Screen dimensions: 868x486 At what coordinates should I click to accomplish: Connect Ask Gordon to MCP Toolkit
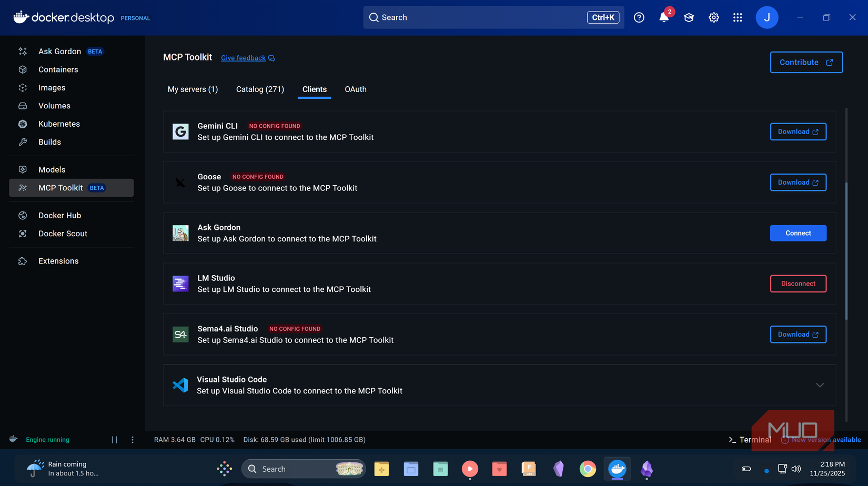pos(798,233)
